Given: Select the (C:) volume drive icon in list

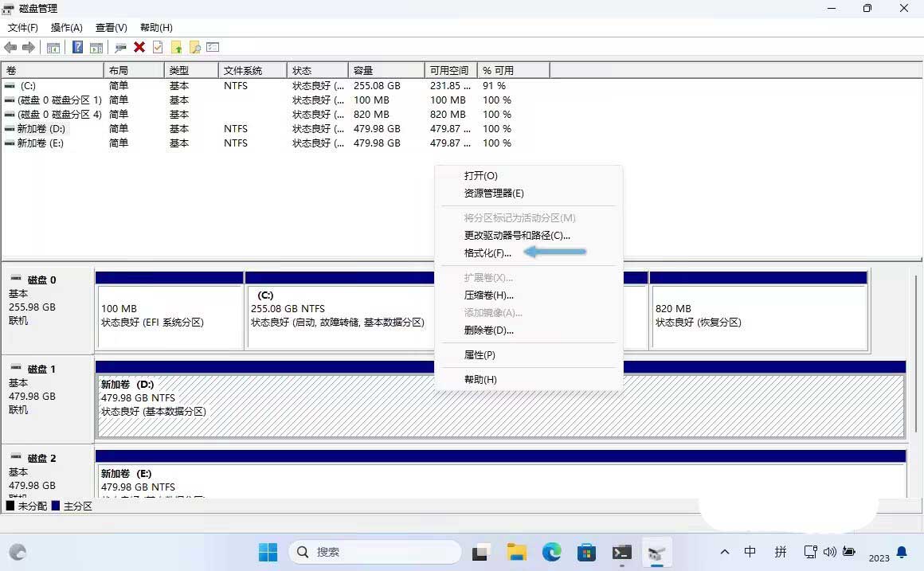Looking at the screenshot, I should pos(10,86).
